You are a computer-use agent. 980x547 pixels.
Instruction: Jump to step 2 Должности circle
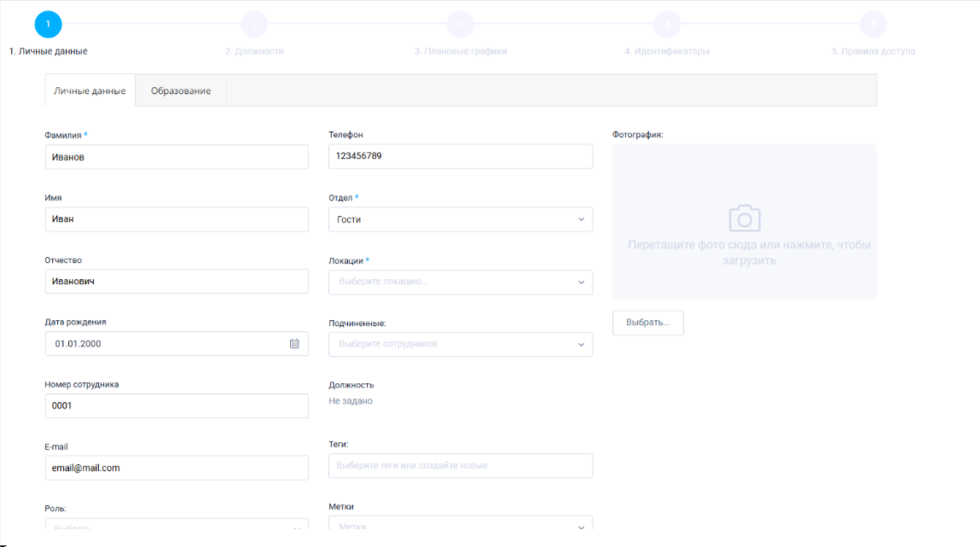click(254, 24)
